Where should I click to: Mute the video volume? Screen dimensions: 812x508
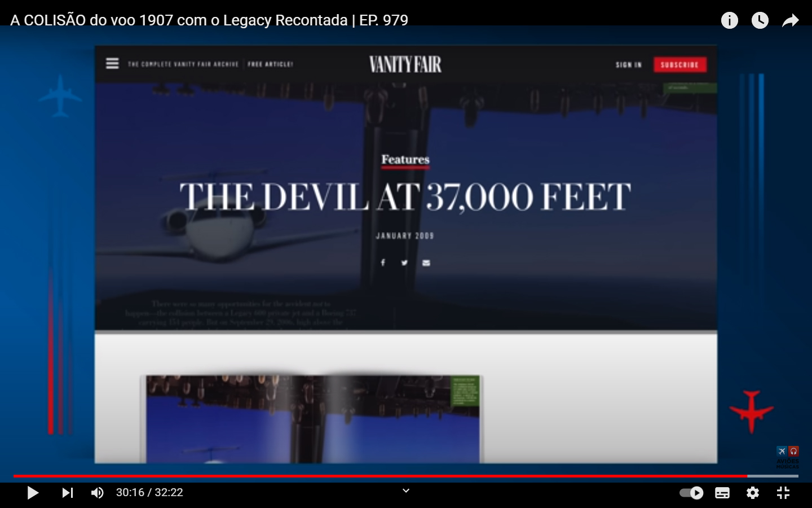tap(98, 493)
